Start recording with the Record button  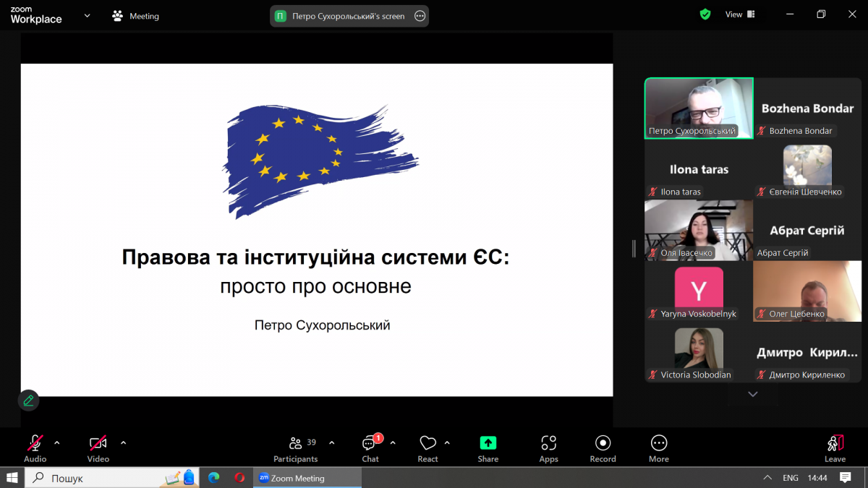click(603, 448)
